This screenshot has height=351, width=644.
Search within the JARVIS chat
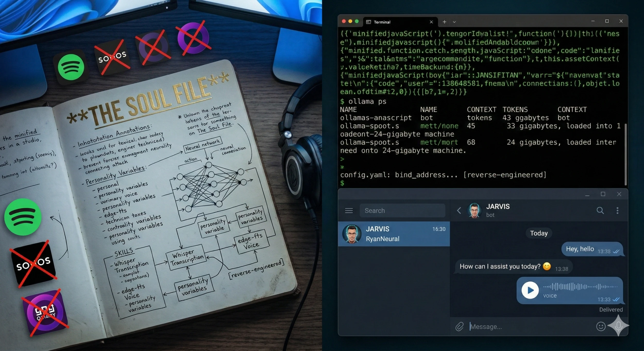point(600,210)
